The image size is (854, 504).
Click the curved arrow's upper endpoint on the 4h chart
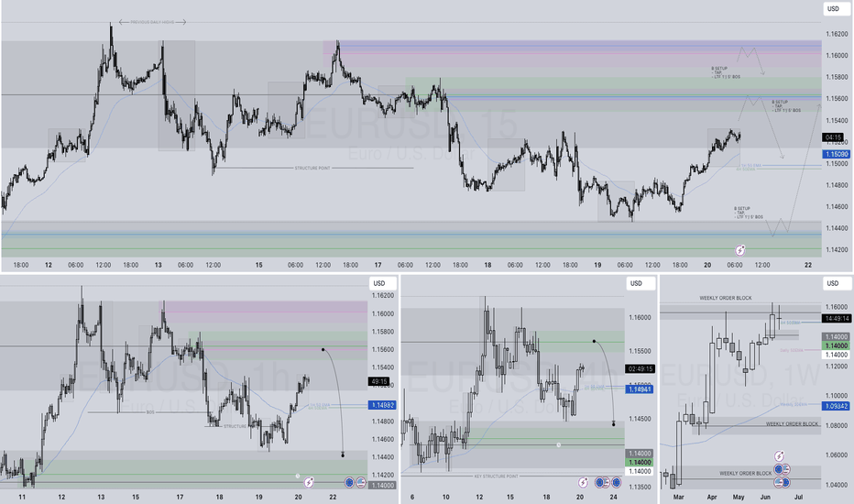coord(594,341)
